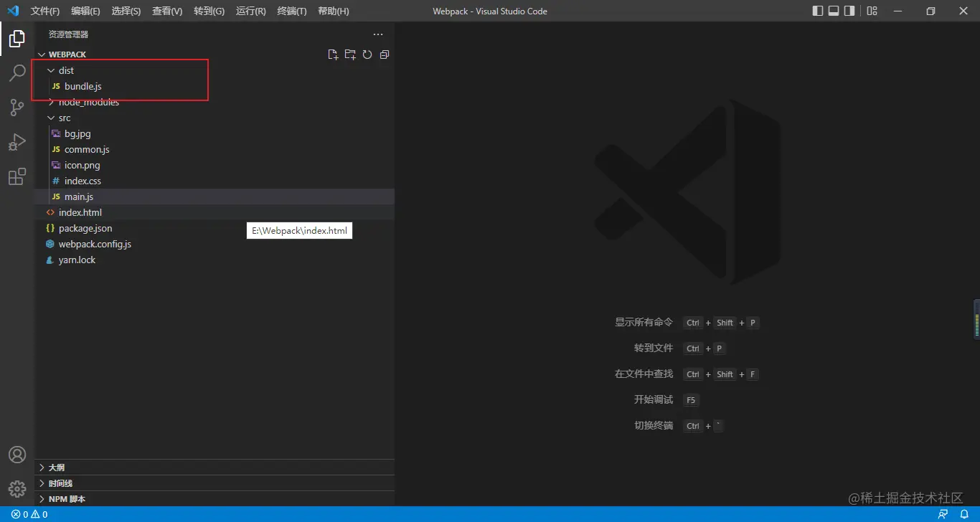This screenshot has height=522, width=980.
Task: Open the 查看(V) menu
Action: coord(167,11)
